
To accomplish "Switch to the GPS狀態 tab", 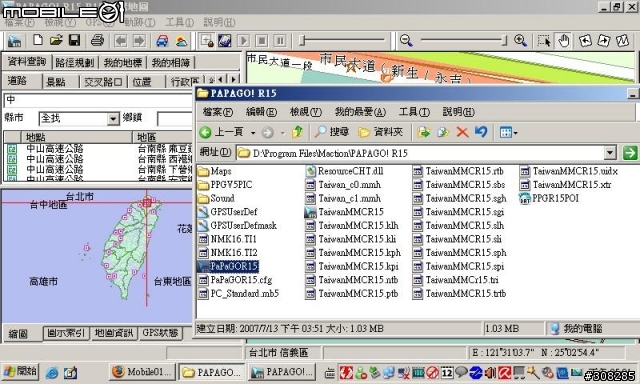I will click(x=160, y=333).
